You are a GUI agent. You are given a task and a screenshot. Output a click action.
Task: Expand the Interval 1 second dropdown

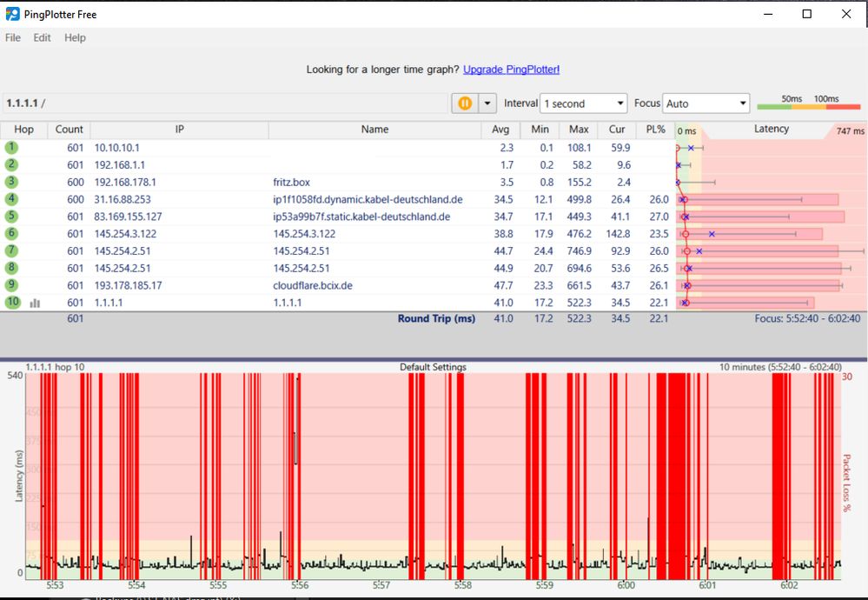[x=583, y=103]
